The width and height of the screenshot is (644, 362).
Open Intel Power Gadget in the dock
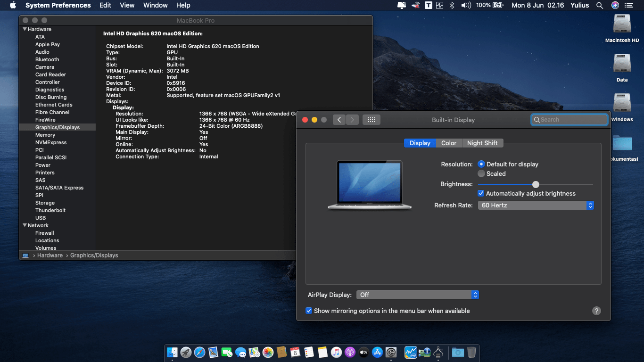click(410, 352)
